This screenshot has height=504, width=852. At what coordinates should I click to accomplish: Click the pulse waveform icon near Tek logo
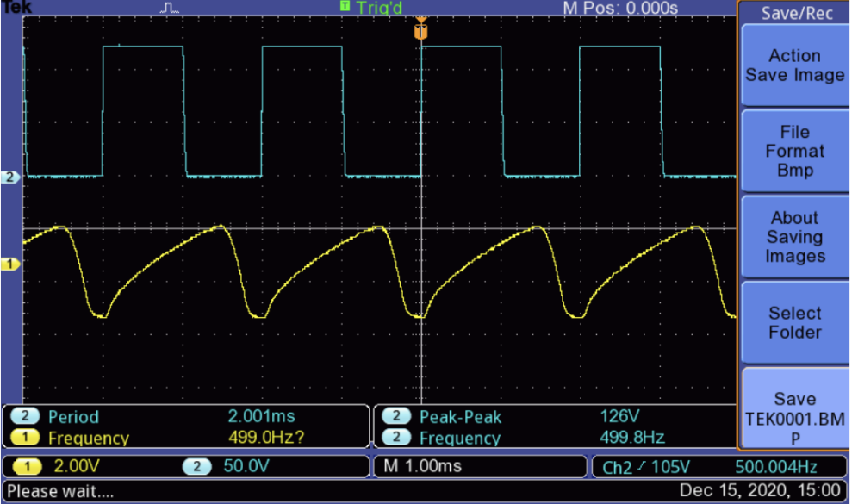click(x=170, y=8)
